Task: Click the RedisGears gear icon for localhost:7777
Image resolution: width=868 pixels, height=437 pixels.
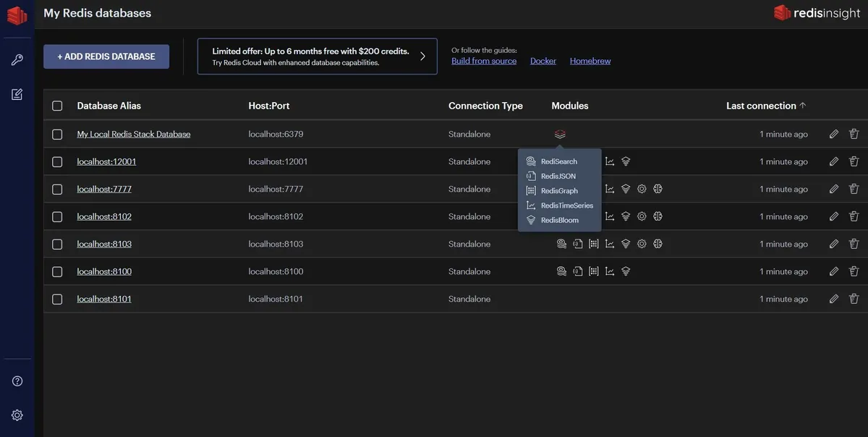Action: (641, 187)
